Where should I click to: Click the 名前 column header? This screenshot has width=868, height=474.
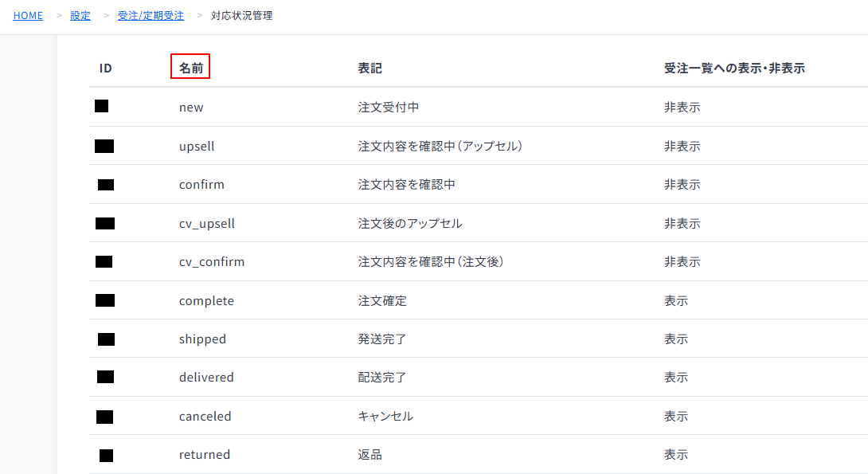point(190,69)
